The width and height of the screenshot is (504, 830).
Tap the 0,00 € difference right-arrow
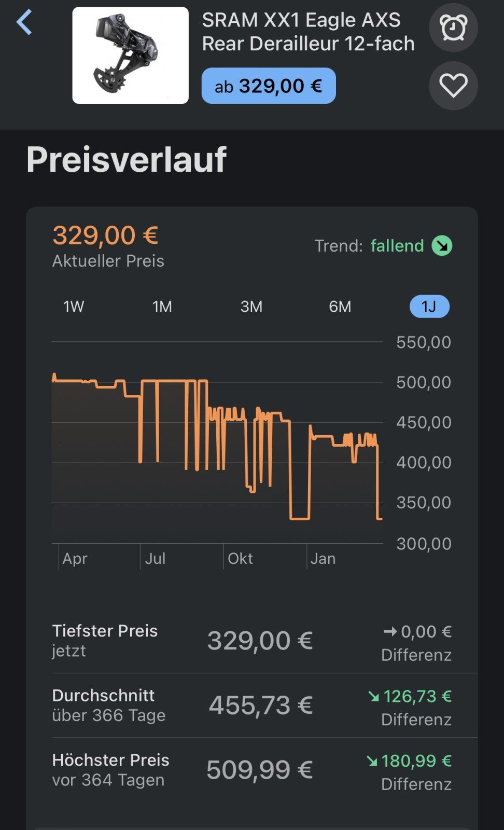pos(390,631)
